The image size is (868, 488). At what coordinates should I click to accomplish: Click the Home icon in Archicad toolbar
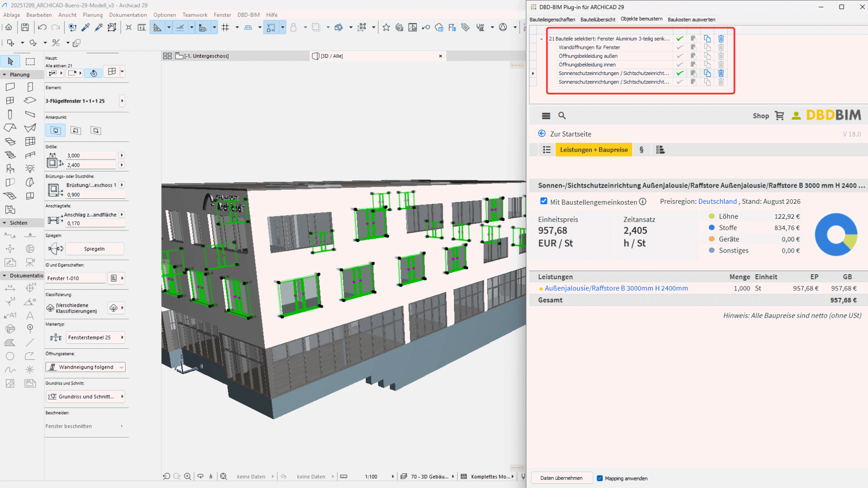[9, 28]
